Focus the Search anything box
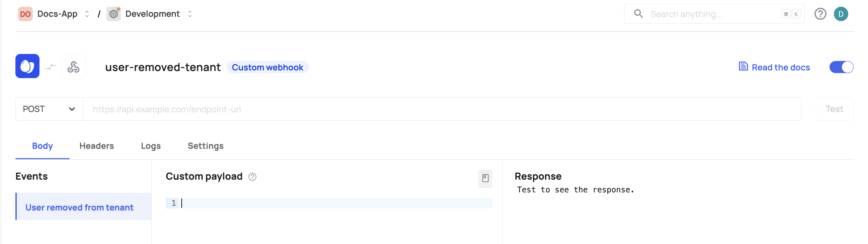 coord(711,14)
